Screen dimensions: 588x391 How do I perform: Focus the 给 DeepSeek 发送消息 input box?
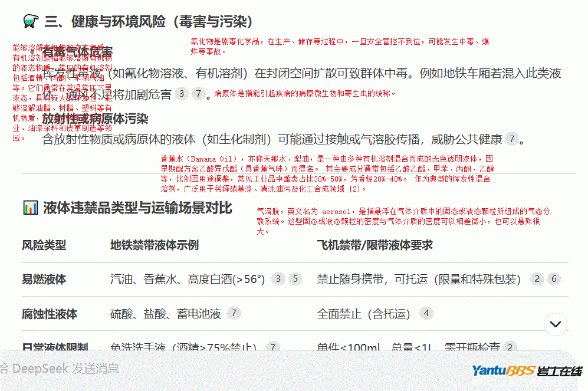coord(177,369)
